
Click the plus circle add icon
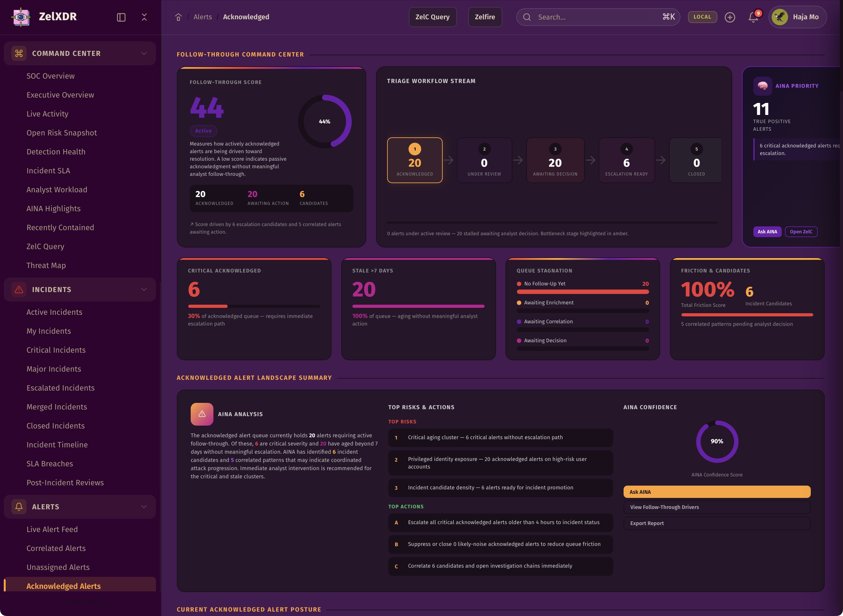click(730, 17)
